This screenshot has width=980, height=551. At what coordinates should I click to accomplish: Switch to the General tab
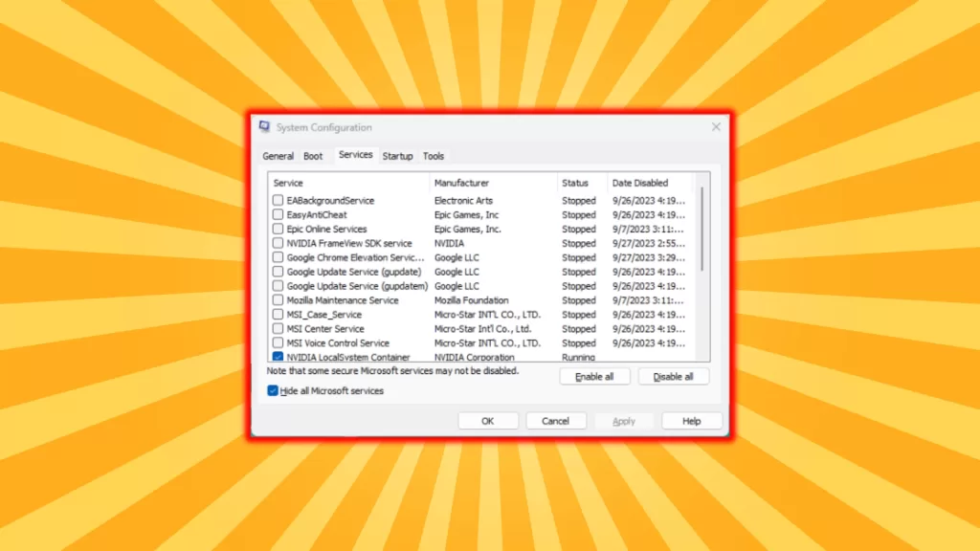click(x=278, y=156)
